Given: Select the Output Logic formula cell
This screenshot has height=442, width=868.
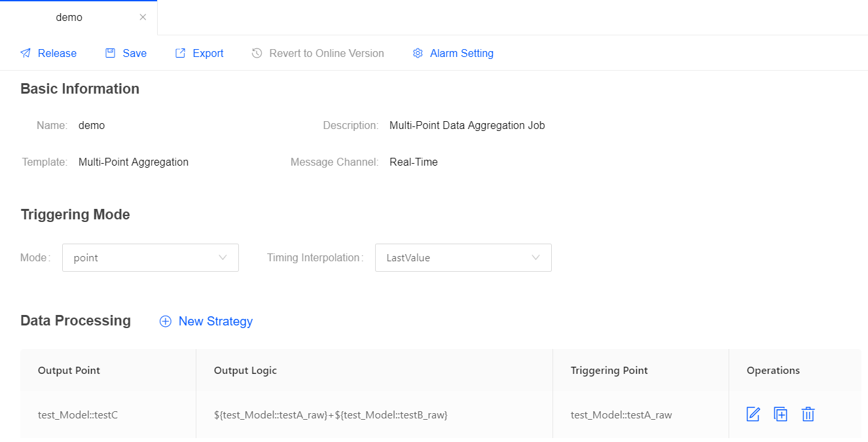Looking at the screenshot, I should [331, 414].
